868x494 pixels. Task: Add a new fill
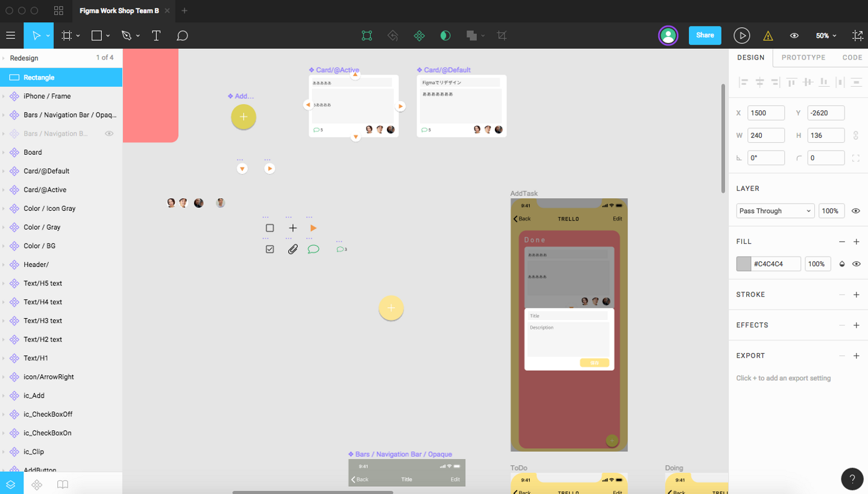[x=856, y=242]
